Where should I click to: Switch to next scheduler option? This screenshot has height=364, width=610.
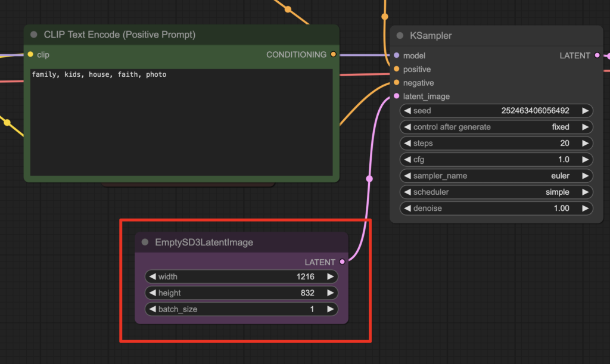click(585, 192)
